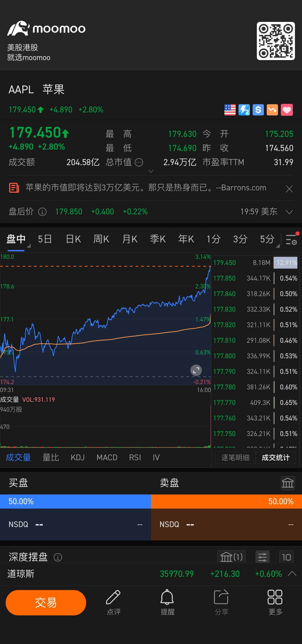Select the 盘中 intraday chart tab
Screen dimensions: 302x644
16,239
